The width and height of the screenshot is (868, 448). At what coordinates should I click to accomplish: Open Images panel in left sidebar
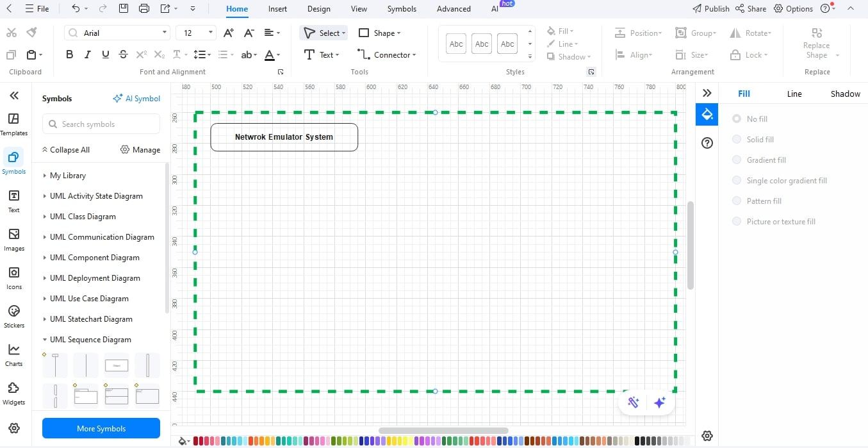(13, 239)
